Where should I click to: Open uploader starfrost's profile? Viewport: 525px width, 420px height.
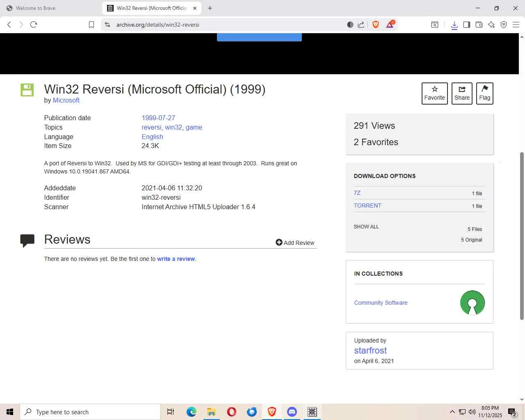pyautogui.click(x=370, y=350)
